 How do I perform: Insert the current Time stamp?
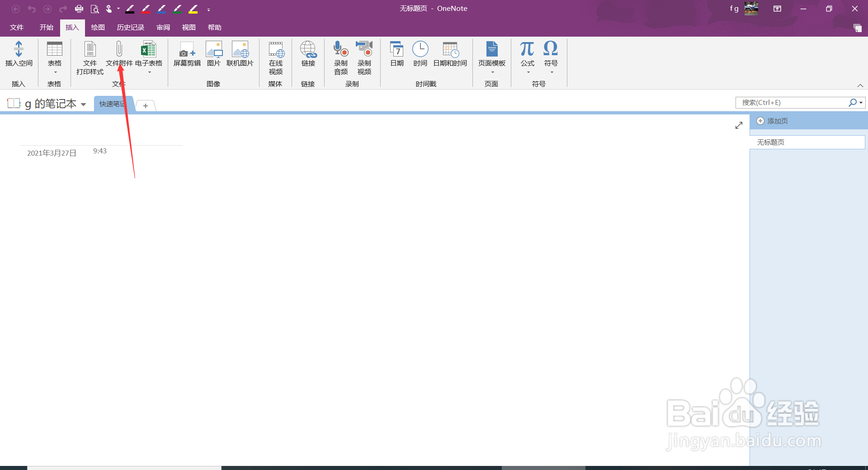(420, 54)
